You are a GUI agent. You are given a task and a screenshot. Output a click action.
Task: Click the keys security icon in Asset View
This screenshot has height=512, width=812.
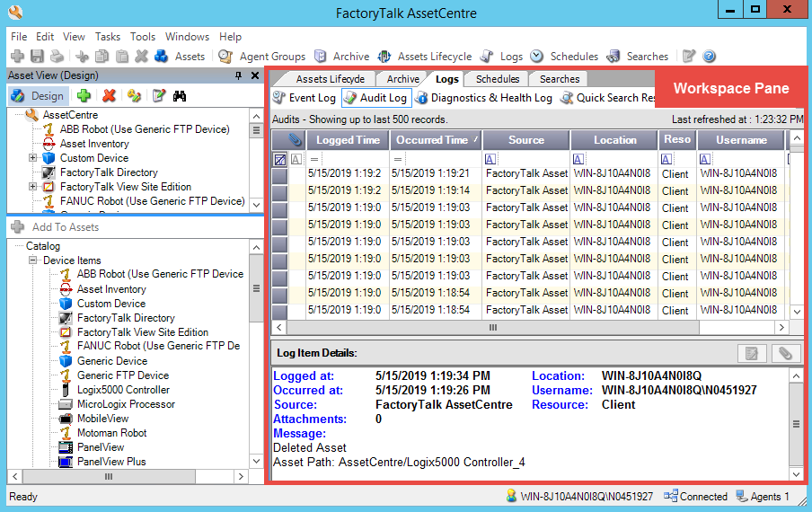[x=134, y=96]
